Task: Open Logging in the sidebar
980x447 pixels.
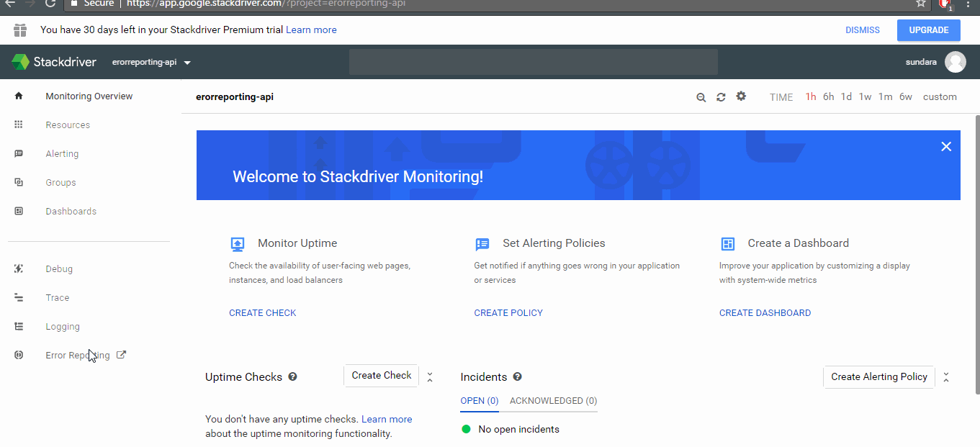Action: click(63, 326)
